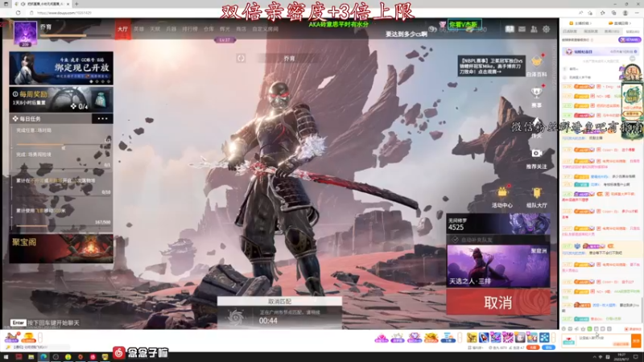Open the 聚宝阁 treasure banner
This screenshot has width=644, height=362.
(61, 249)
